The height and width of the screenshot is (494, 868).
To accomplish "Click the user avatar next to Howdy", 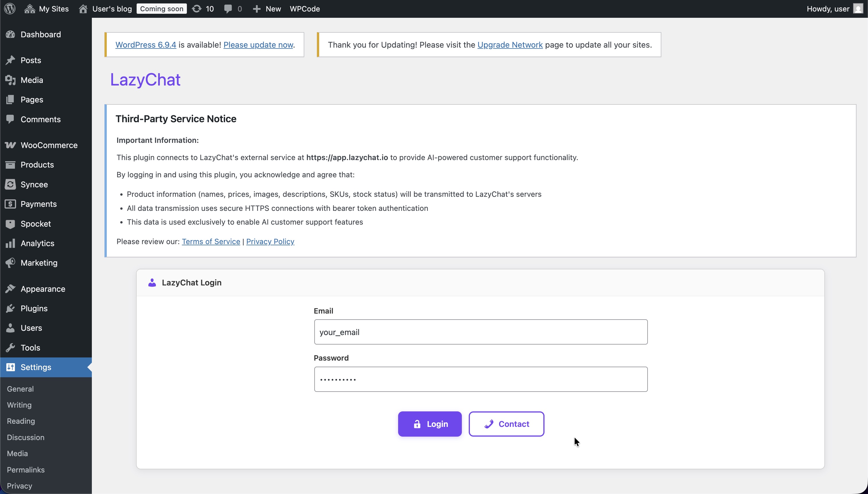I will tap(858, 9).
